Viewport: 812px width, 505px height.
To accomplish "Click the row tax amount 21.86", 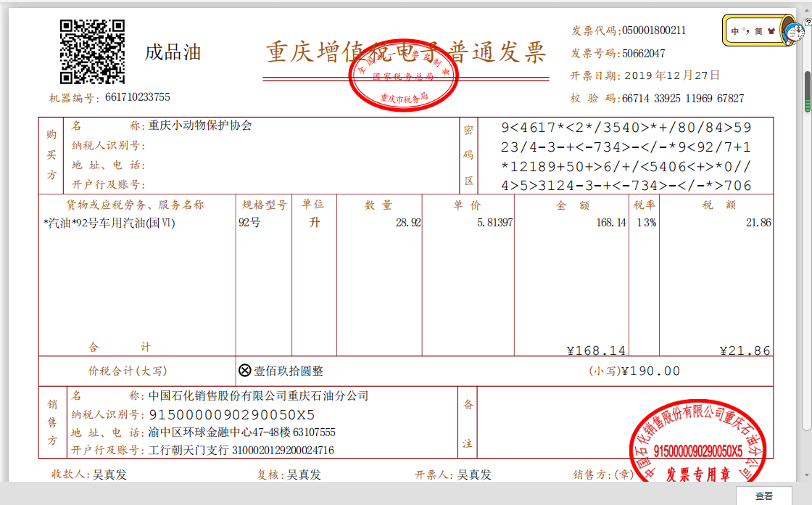I will pyautogui.click(x=758, y=223).
